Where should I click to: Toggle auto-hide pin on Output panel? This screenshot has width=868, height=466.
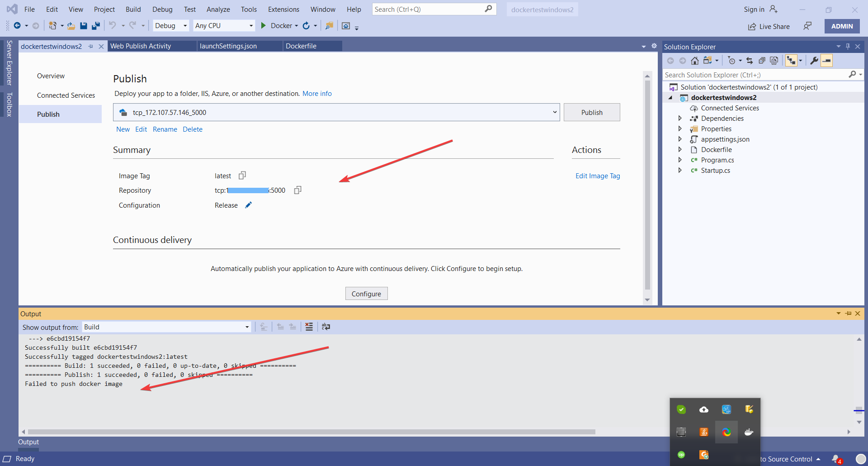pos(848,313)
